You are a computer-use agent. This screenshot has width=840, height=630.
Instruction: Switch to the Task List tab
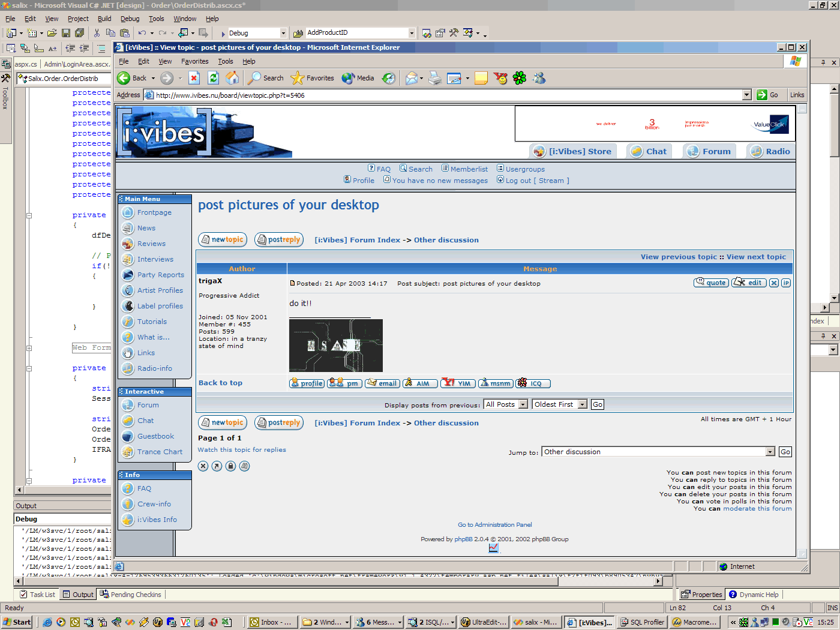[x=37, y=595]
